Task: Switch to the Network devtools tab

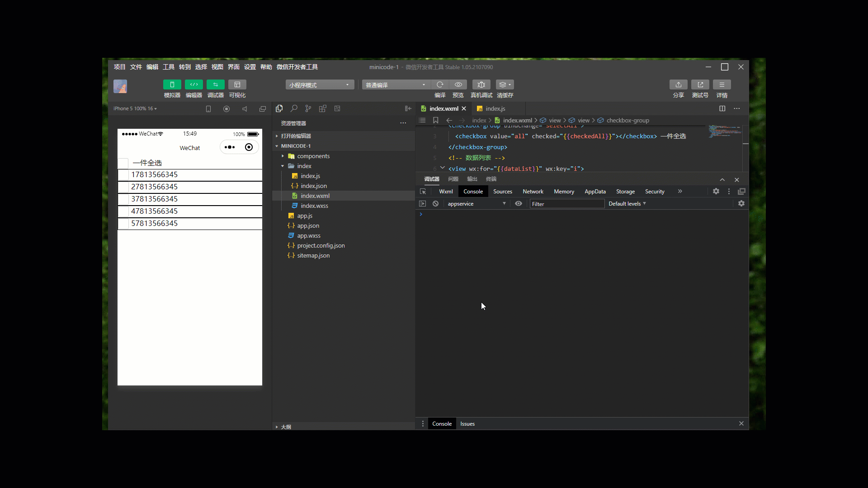Action: (533, 192)
